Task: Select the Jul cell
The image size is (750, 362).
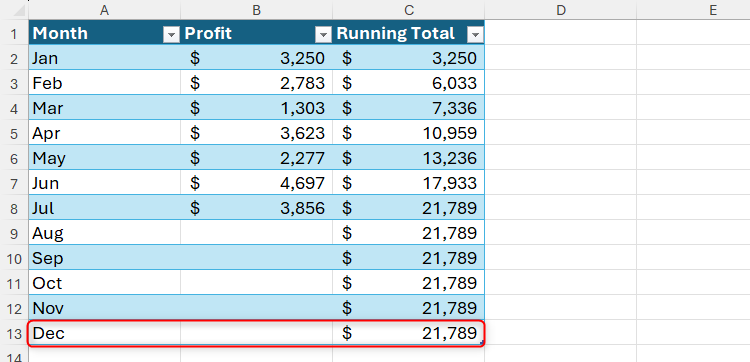Action: [104, 208]
